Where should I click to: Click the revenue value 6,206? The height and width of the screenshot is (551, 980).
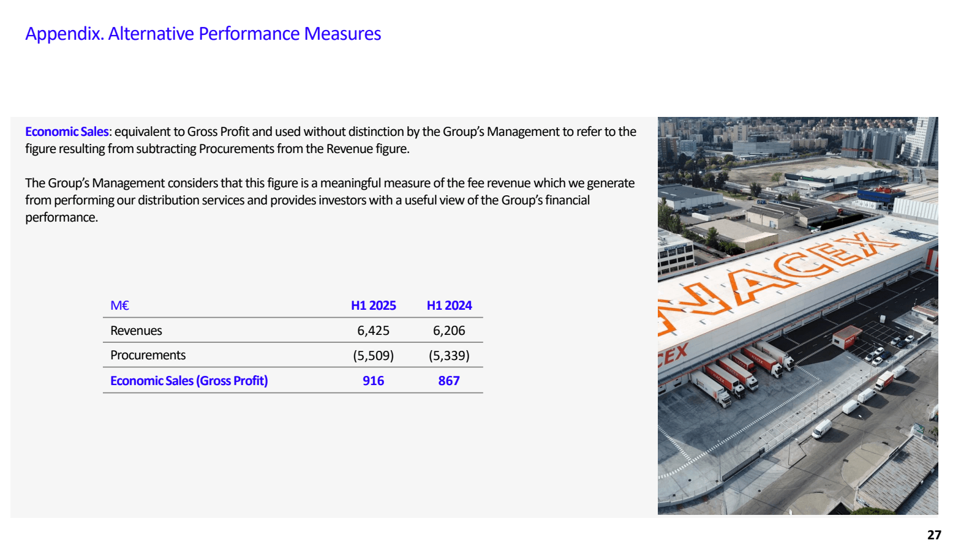[449, 331]
